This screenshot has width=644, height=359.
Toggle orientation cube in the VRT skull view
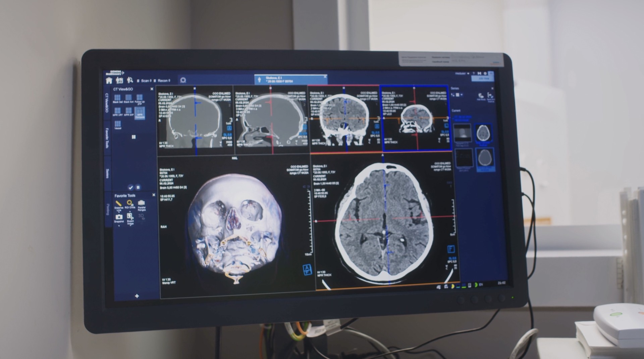307,270
